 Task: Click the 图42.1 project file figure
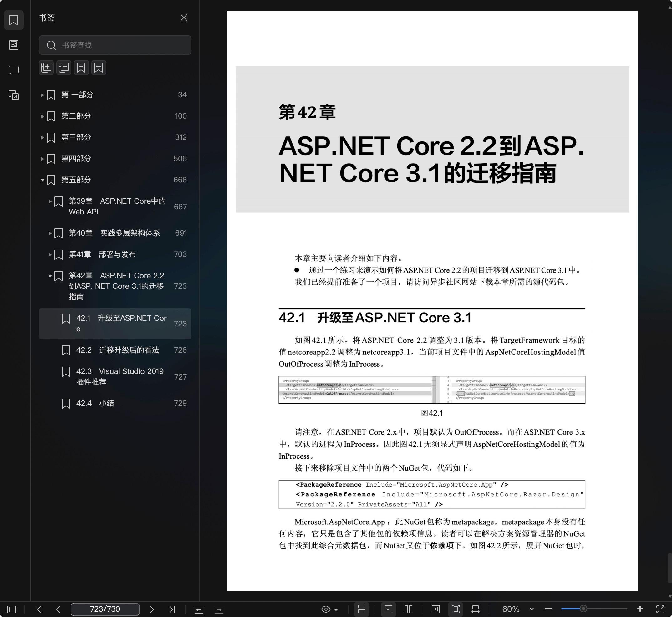[432, 390]
